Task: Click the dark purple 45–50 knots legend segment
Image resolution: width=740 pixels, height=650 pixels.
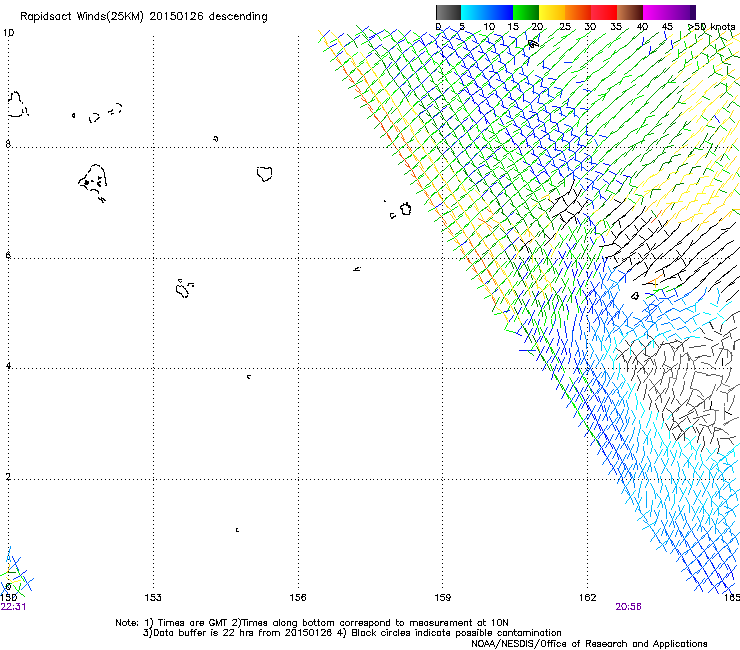Action: pos(682,12)
